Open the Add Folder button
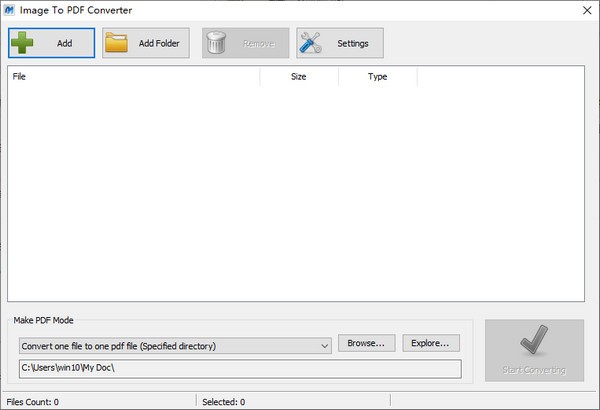This screenshot has width=600, height=410. pyautogui.click(x=146, y=43)
